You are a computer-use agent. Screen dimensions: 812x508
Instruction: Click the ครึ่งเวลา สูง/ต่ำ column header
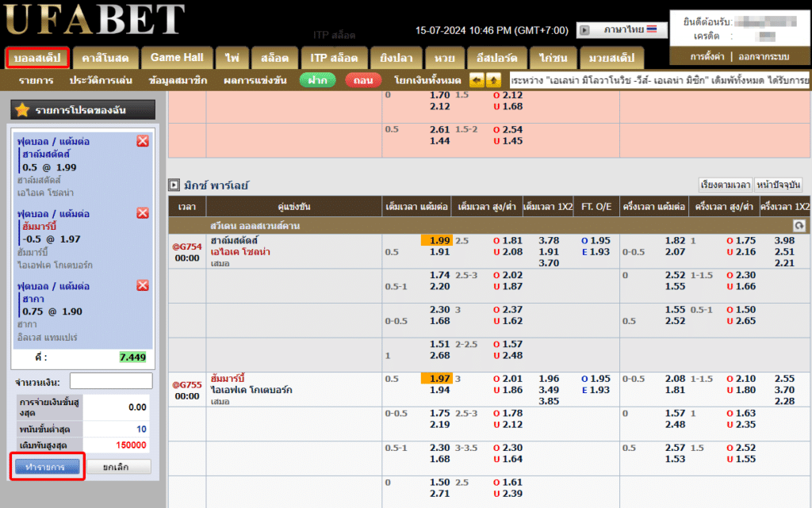[x=724, y=206]
